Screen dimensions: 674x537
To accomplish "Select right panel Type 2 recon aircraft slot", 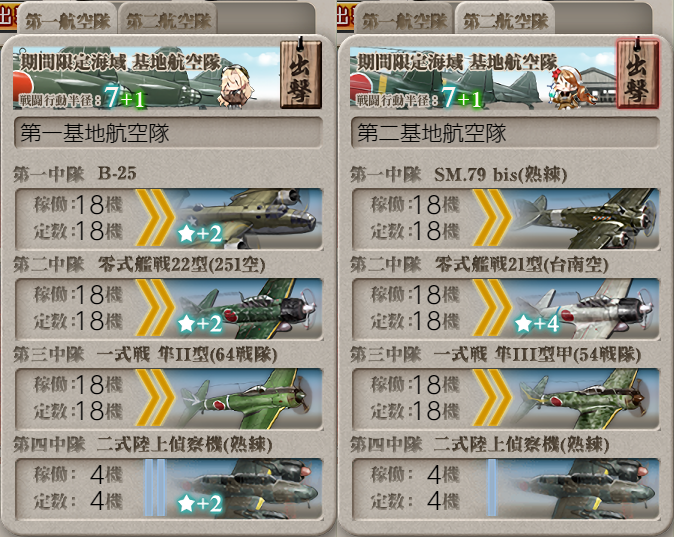I will (506, 488).
